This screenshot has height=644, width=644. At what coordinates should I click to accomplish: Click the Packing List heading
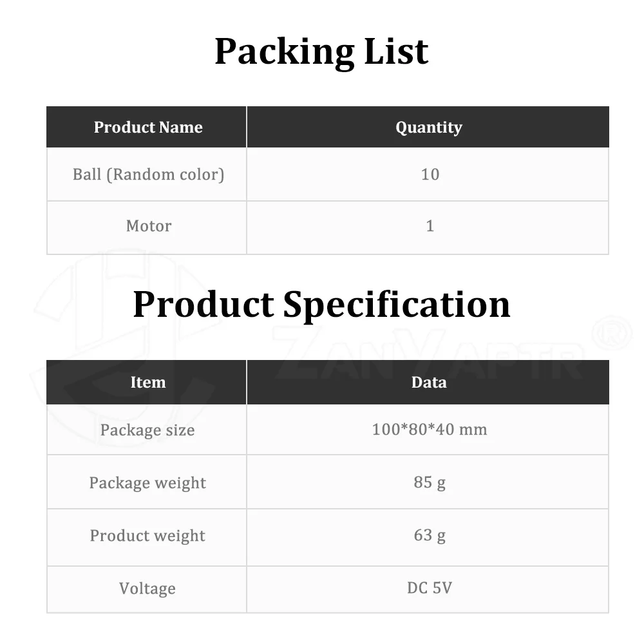tap(321, 52)
